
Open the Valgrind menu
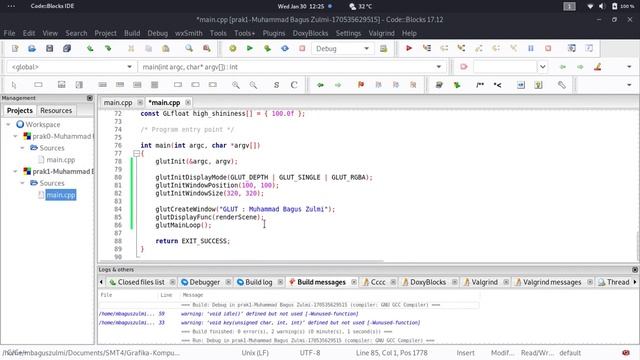point(381,33)
